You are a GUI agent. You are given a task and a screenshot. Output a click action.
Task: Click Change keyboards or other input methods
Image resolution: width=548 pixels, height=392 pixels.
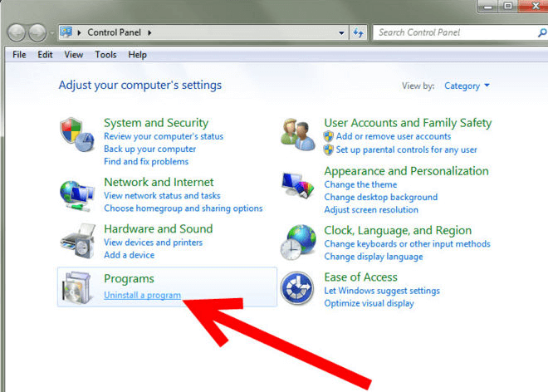pos(407,243)
